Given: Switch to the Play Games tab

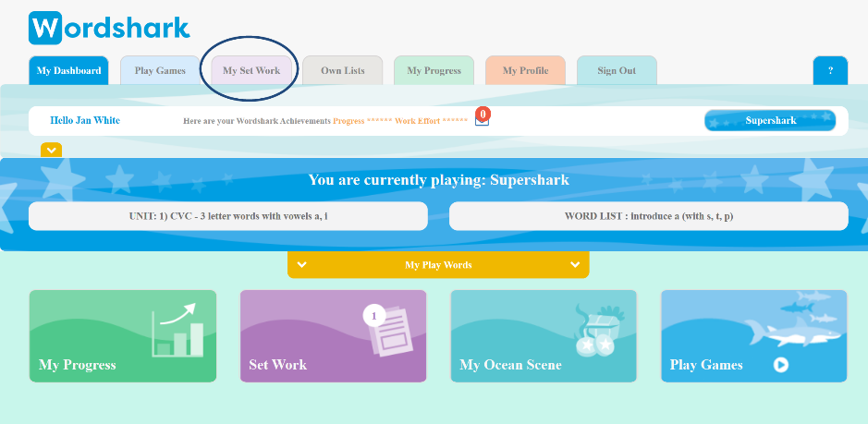Looking at the screenshot, I should 160,70.
